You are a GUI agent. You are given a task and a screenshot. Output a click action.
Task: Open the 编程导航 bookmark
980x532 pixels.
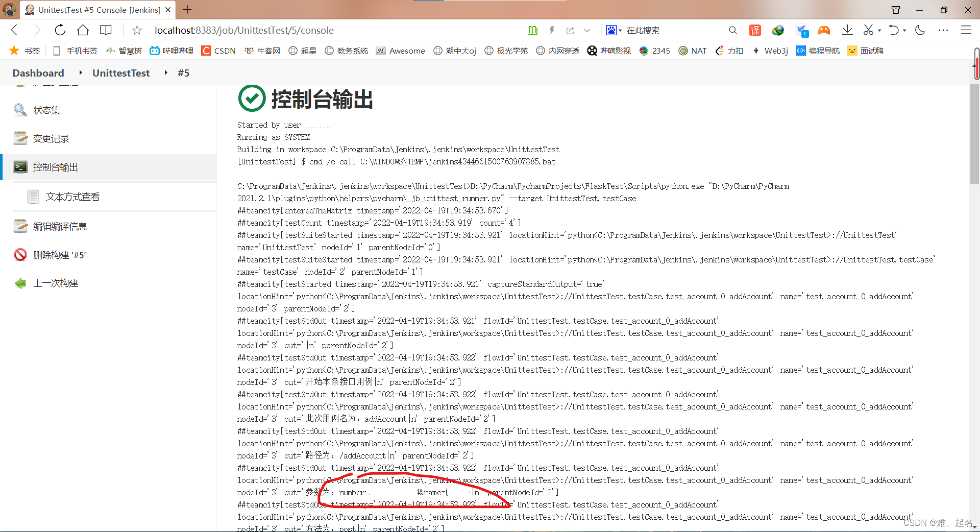(x=818, y=51)
